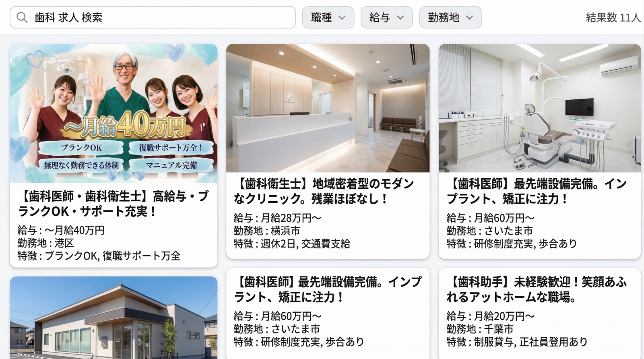Image resolution: width=644 pixels, height=359 pixels.
Task: Open the 高給与・ブランクOK job listing title
Action: click(x=114, y=204)
